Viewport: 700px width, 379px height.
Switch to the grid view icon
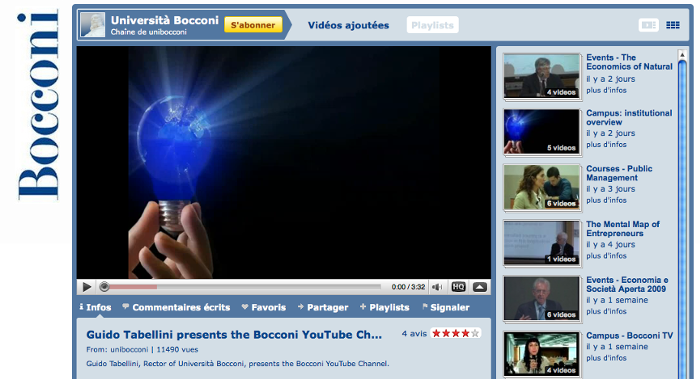click(673, 25)
